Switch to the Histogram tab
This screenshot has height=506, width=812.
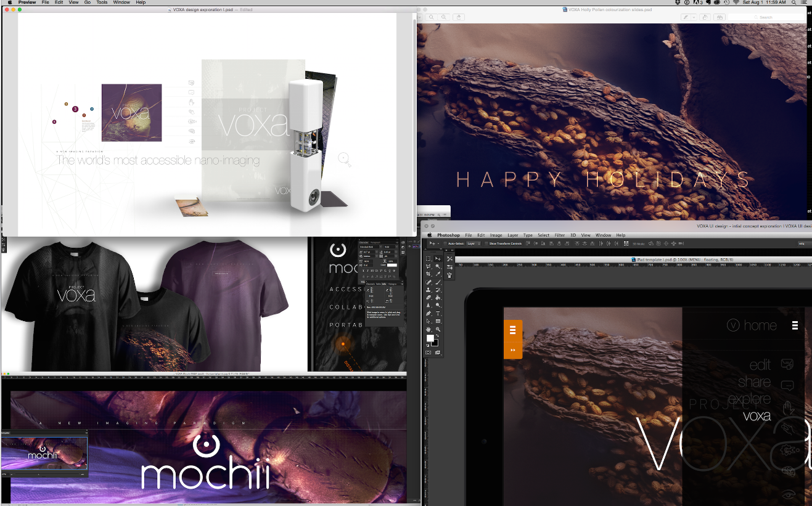click(x=392, y=284)
